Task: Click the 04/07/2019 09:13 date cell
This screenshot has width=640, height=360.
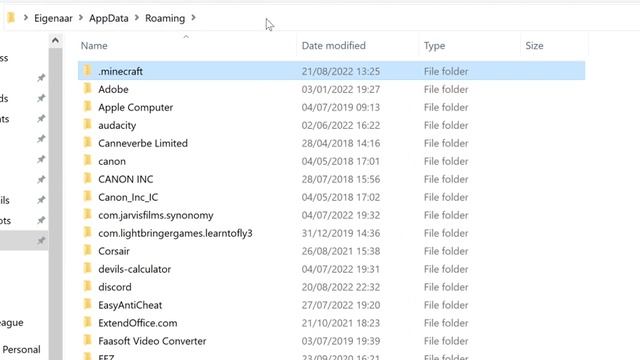Action: pos(341,107)
